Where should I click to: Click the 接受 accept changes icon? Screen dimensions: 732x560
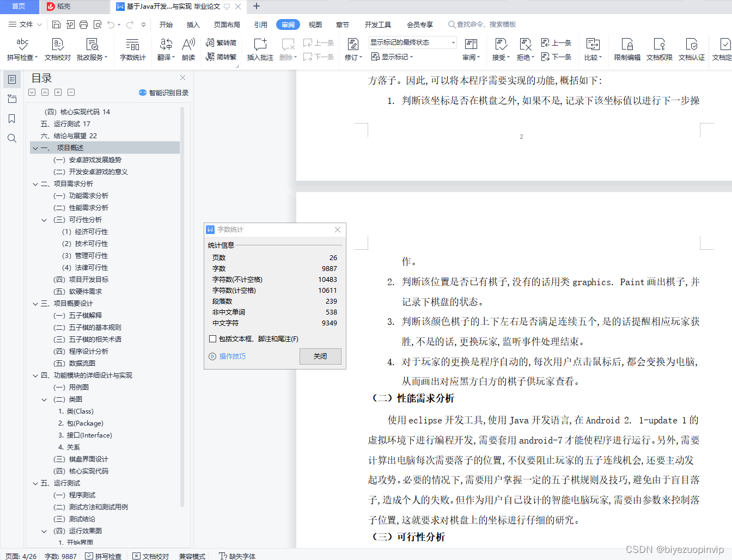point(501,49)
